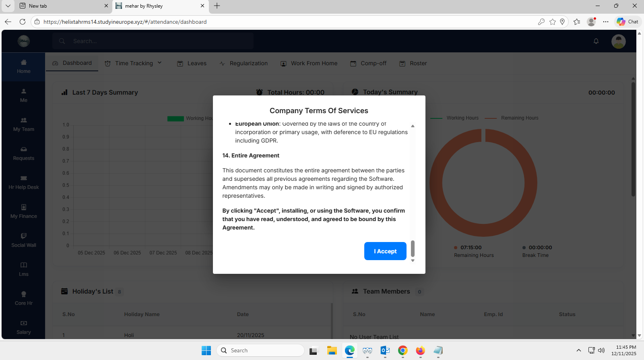The image size is (644, 360).
Task: Open Lms book icon
Action: point(24,265)
